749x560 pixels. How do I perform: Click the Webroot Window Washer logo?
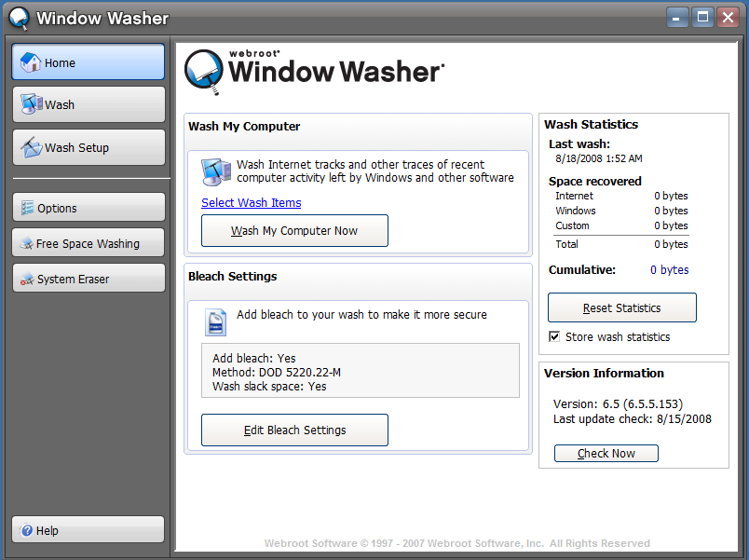314,72
